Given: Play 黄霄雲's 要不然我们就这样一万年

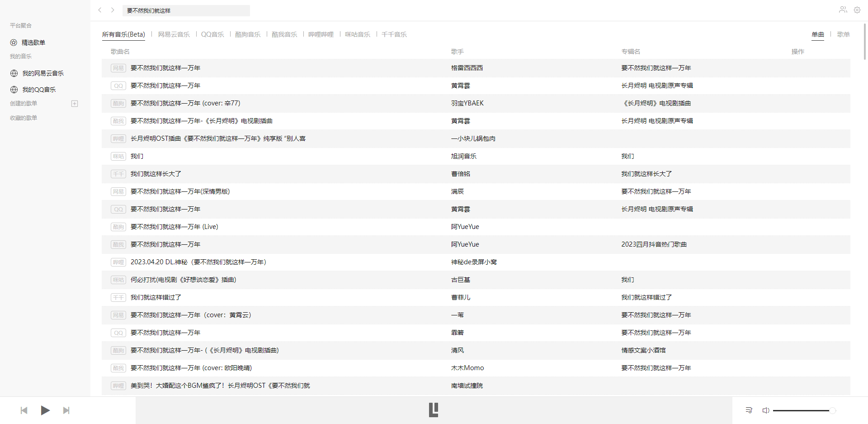Looking at the screenshot, I should point(165,86).
